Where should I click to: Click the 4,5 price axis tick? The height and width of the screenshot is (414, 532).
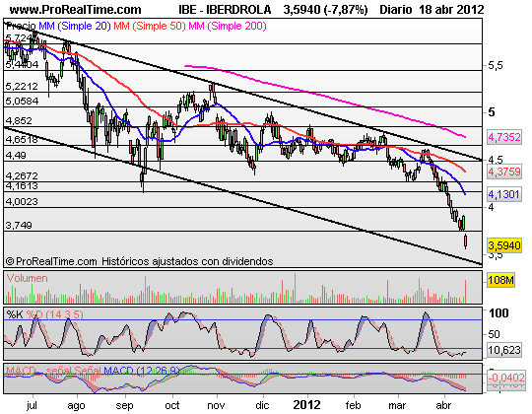tap(496, 160)
